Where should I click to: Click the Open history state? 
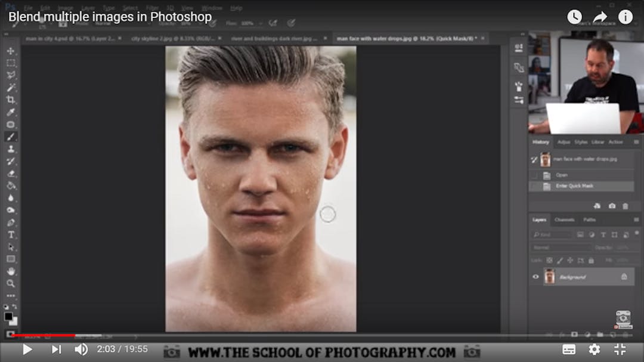562,175
